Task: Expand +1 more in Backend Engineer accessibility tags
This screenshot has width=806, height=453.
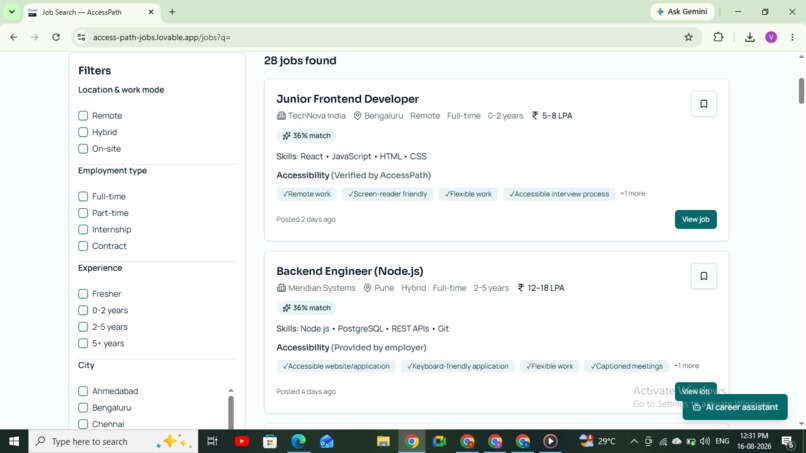Action: pyautogui.click(x=686, y=366)
